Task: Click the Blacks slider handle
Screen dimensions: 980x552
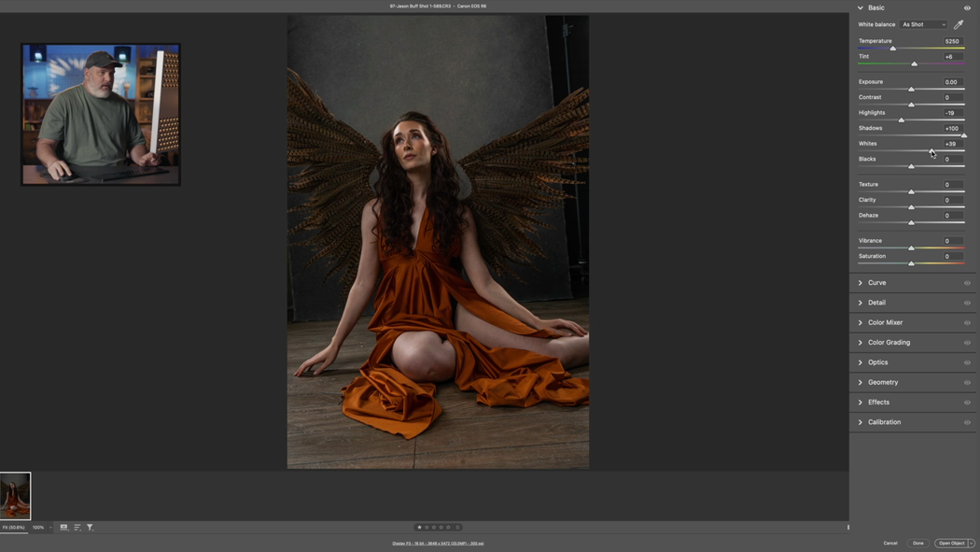Action: [911, 166]
